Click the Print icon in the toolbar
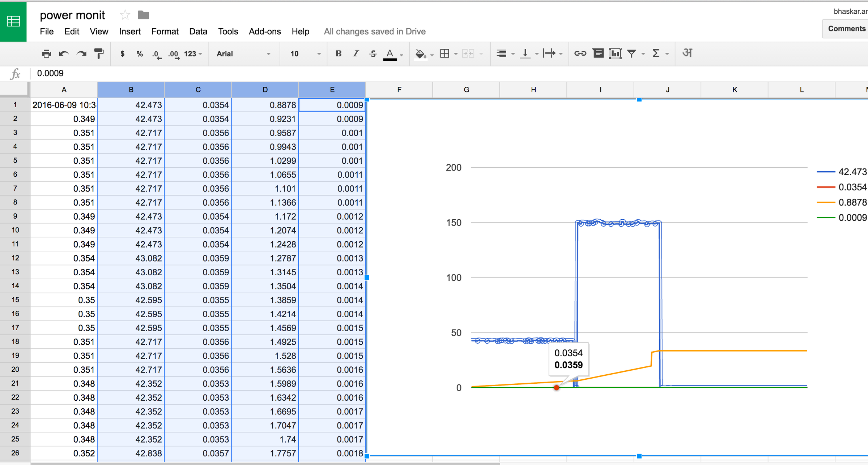This screenshot has width=868, height=465. 46,53
